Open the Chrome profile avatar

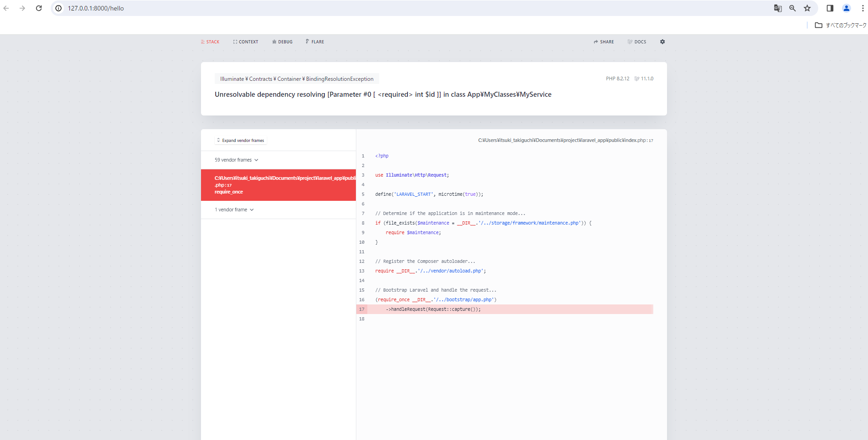pos(847,8)
